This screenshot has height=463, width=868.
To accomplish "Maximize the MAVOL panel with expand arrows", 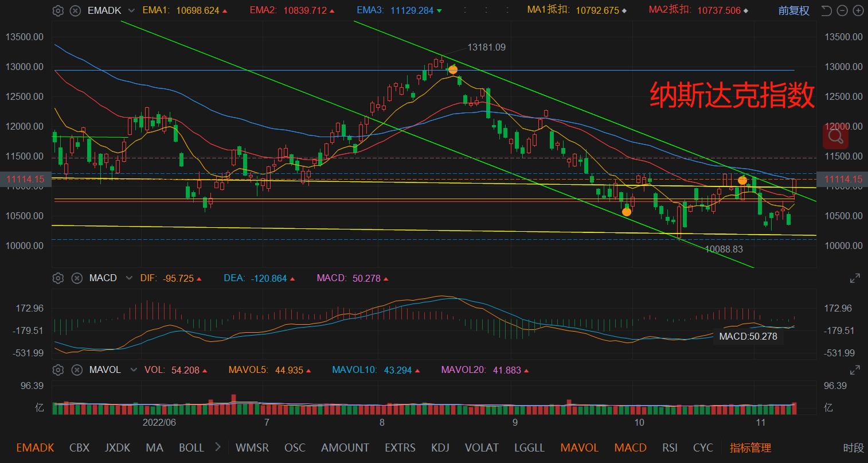I will pyautogui.click(x=855, y=370).
